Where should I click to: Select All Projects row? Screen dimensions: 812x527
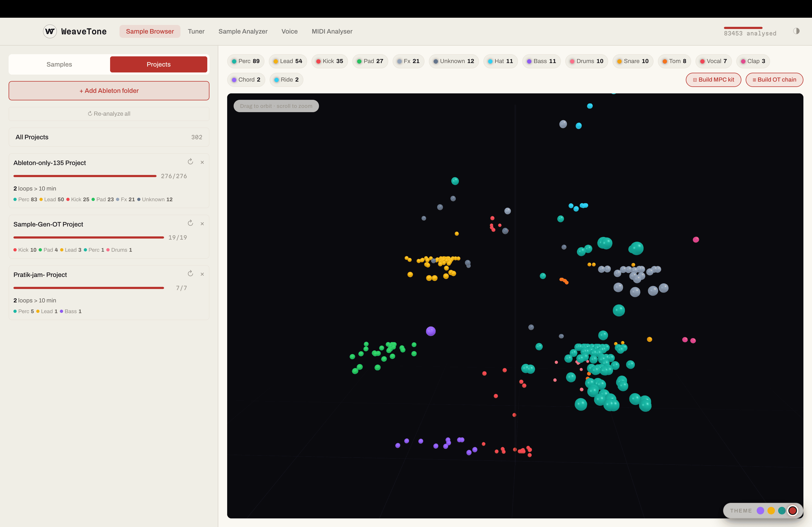click(x=109, y=137)
